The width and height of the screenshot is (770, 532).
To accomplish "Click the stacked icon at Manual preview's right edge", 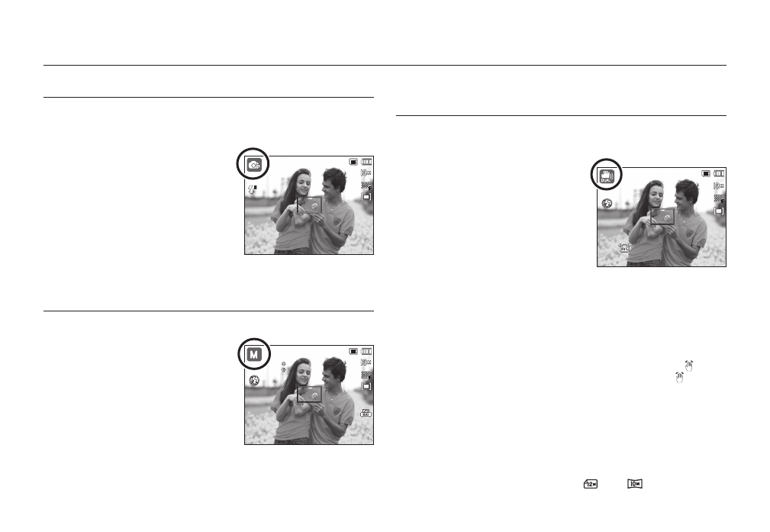I will tap(366, 413).
